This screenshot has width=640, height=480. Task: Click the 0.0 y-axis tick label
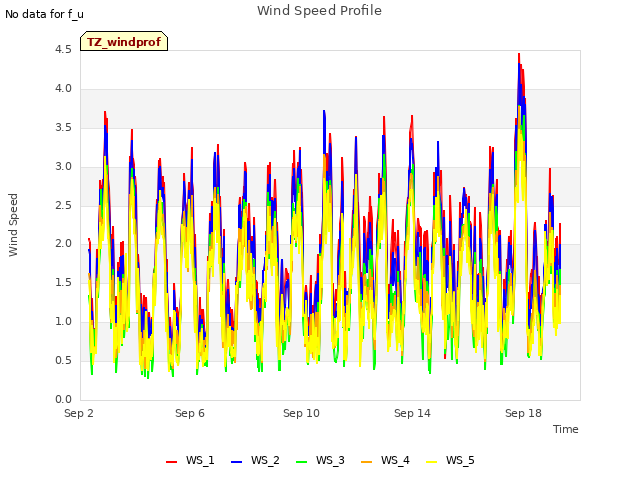(x=63, y=399)
